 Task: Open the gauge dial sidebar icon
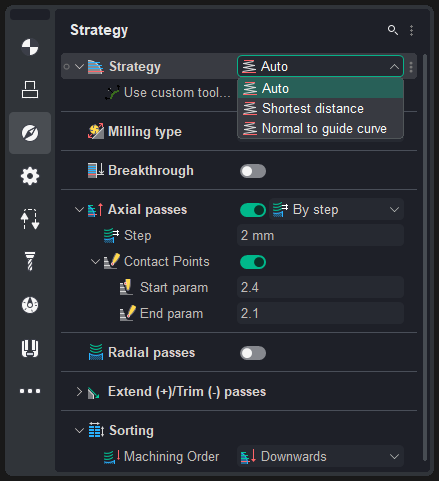(30, 305)
